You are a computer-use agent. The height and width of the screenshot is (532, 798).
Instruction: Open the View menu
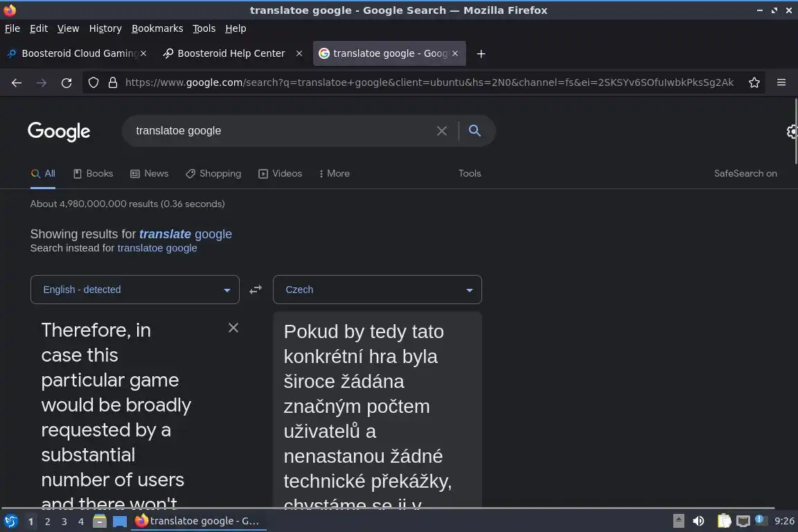tap(68, 28)
